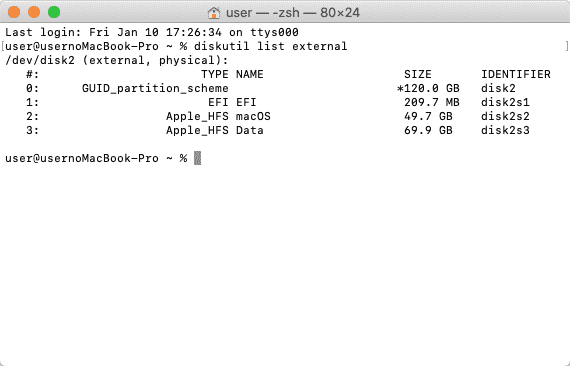The image size is (570, 366).
Task: Click the Last login line
Action: click(152, 32)
